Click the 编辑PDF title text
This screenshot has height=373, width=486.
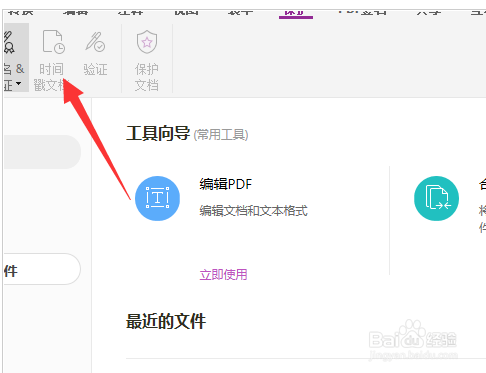tap(226, 184)
